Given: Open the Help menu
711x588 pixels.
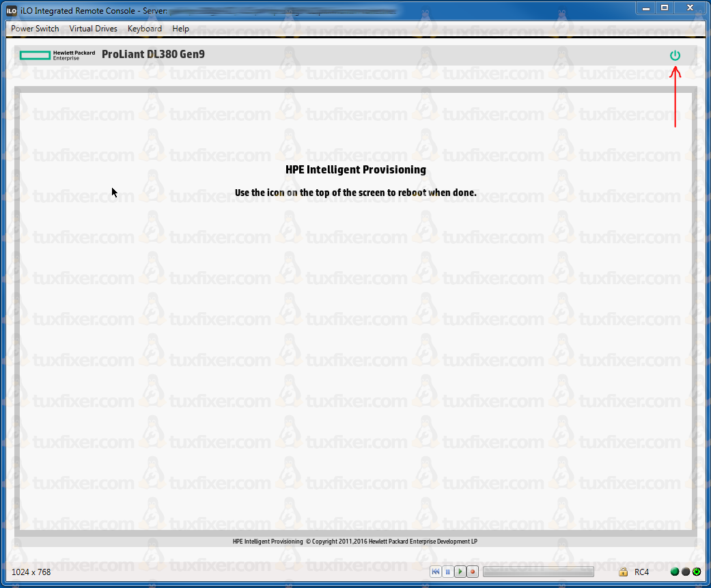Looking at the screenshot, I should pos(180,29).
